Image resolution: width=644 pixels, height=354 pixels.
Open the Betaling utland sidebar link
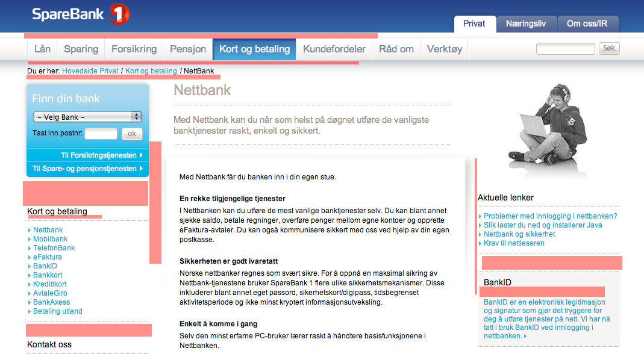point(57,311)
